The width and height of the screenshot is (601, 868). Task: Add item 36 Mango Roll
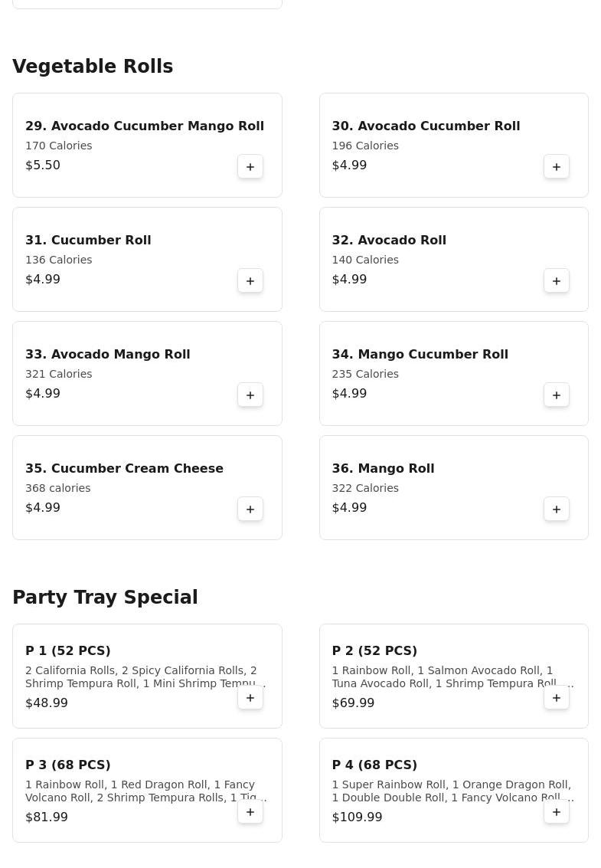[x=557, y=509]
